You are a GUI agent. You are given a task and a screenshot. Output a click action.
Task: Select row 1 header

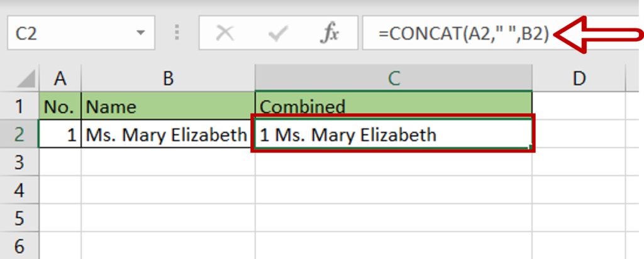19,106
